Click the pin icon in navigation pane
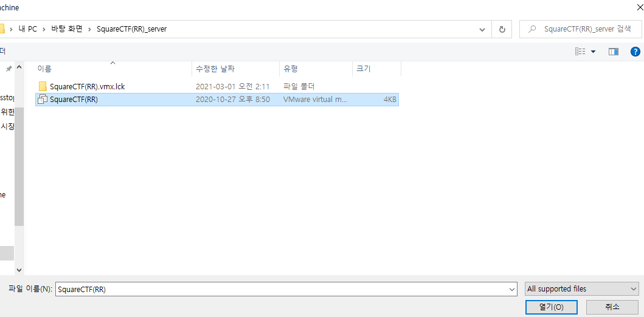Image resolution: width=644 pixels, height=317 pixels. 9,69
